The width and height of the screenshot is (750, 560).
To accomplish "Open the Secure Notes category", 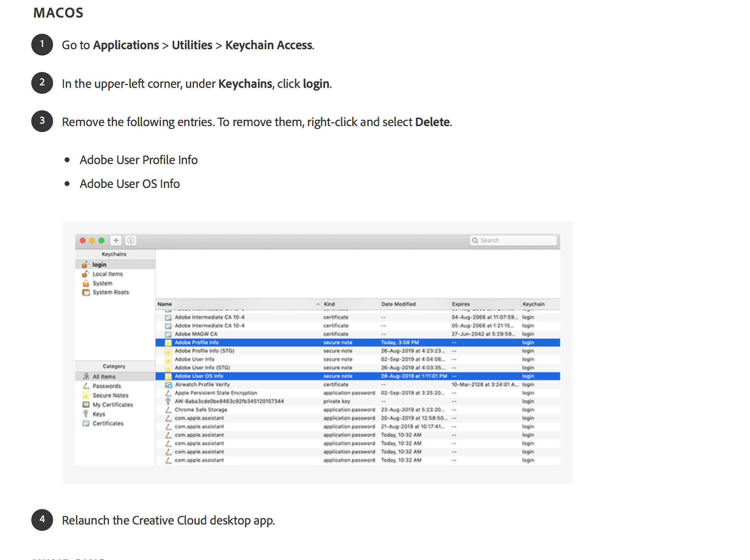I will pyautogui.click(x=110, y=395).
